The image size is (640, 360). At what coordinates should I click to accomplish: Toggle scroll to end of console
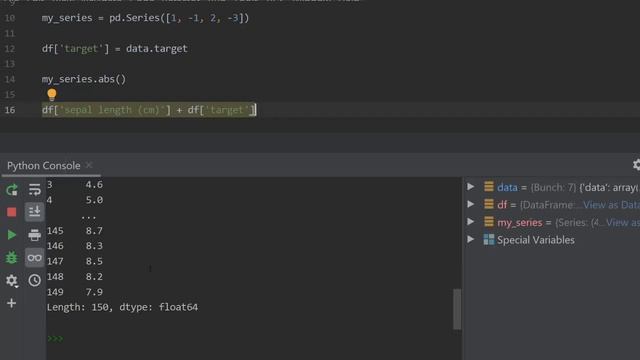[x=35, y=212]
